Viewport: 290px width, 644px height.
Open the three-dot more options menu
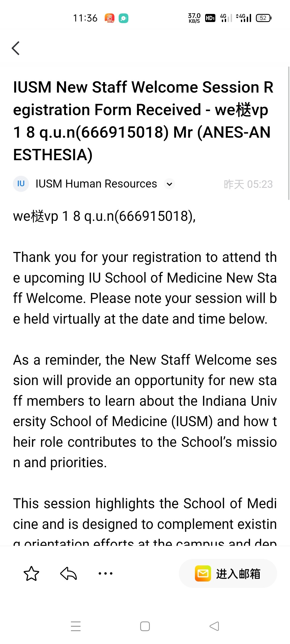pyautogui.click(x=106, y=573)
